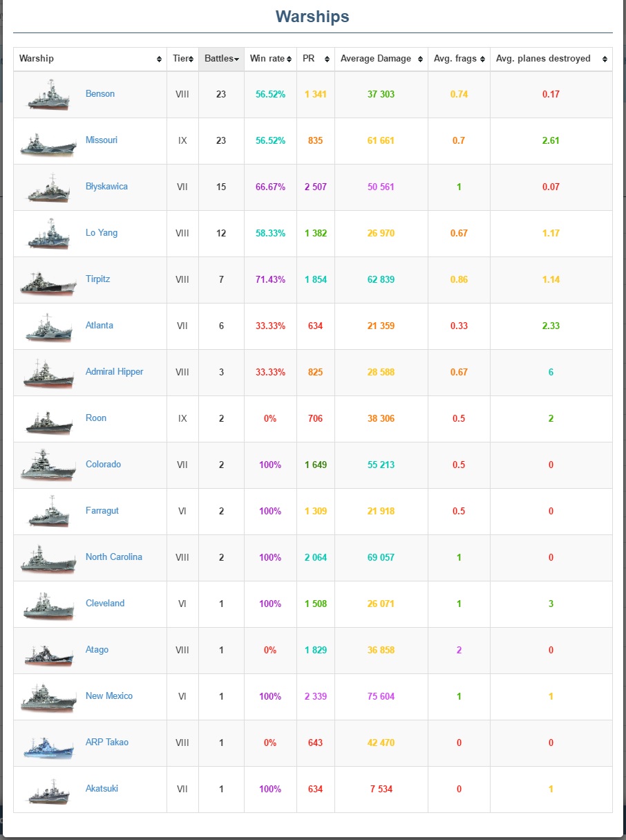Sort table by Battles column
This screenshot has height=840, width=626.
click(x=221, y=59)
